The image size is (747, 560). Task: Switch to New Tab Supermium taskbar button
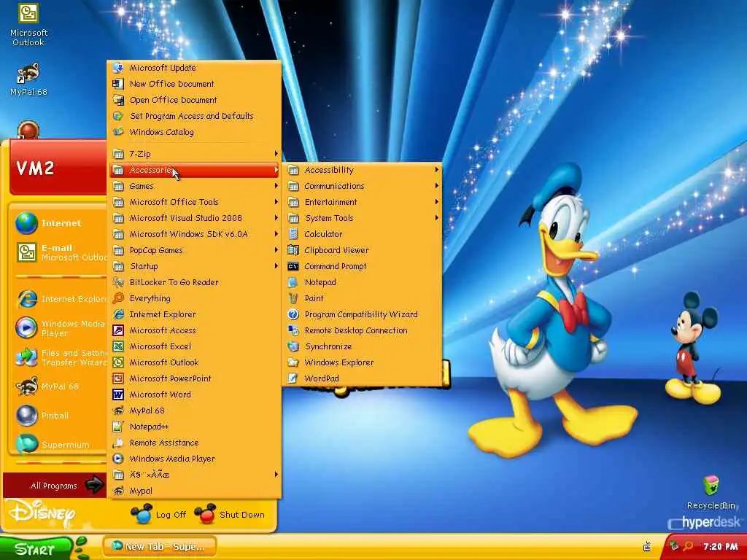[160, 547]
